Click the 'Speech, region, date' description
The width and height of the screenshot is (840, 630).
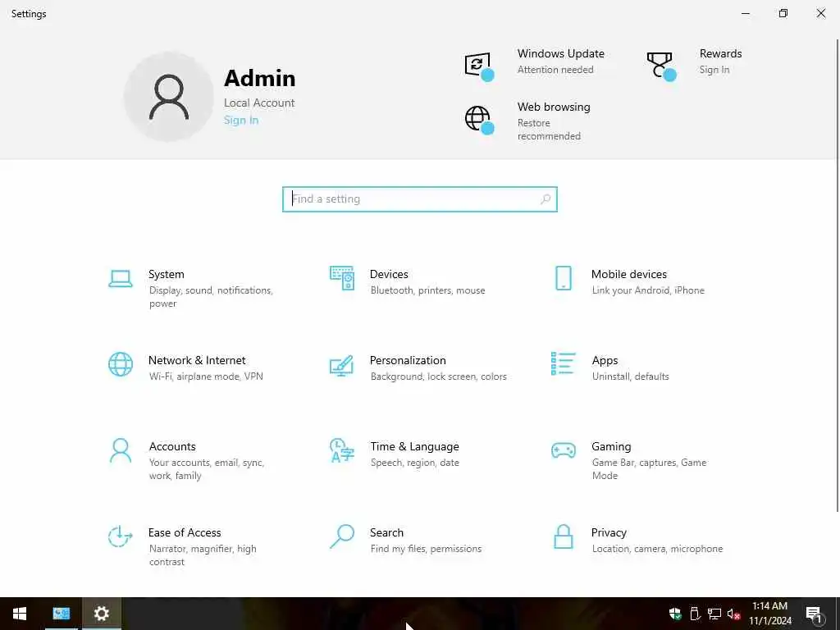[x=414, y=463]
